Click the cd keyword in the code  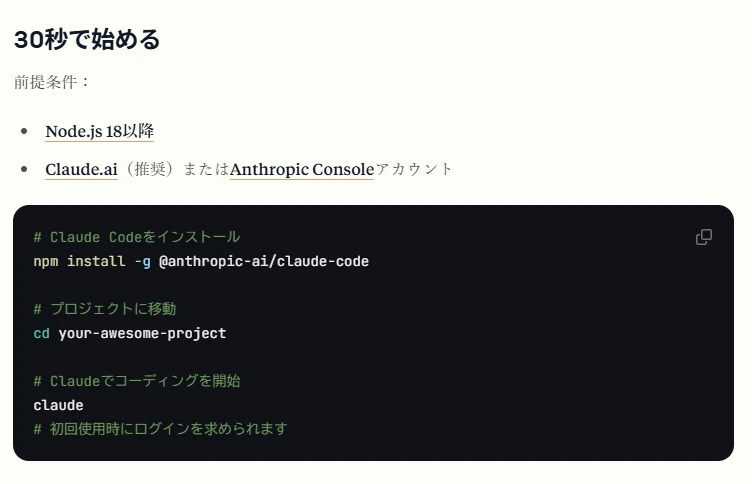(41, 333)
